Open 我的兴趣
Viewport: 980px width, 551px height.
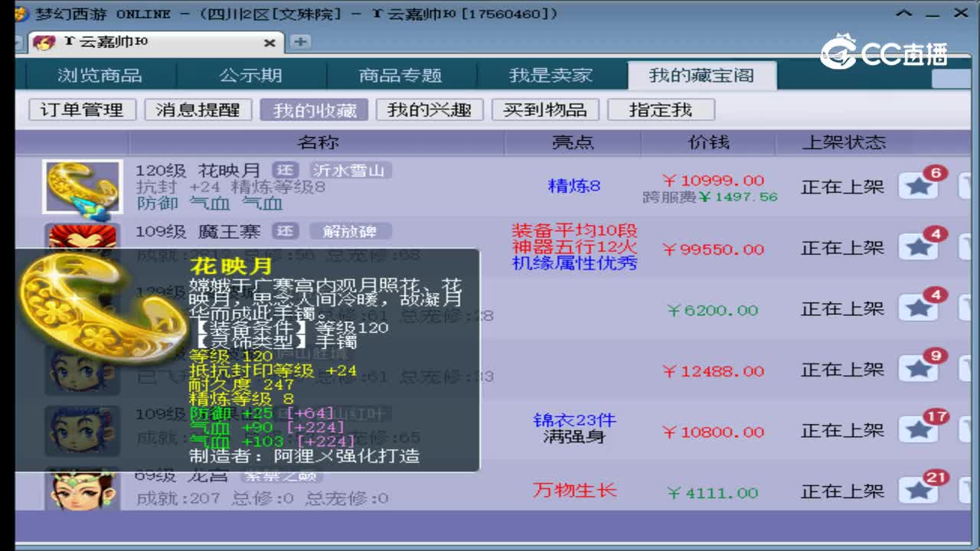(x=430, y=109)
